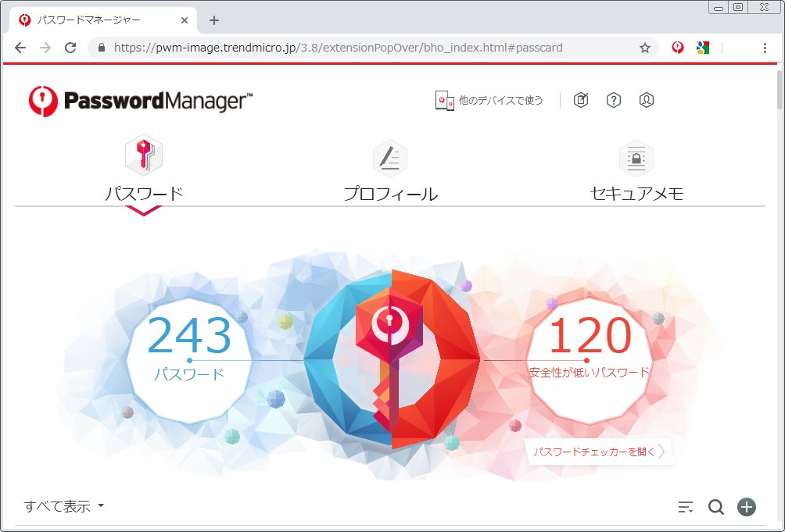This screenshot has height=532, width=785.
Task: Open the account profile icon
Action: coord(647,100)
